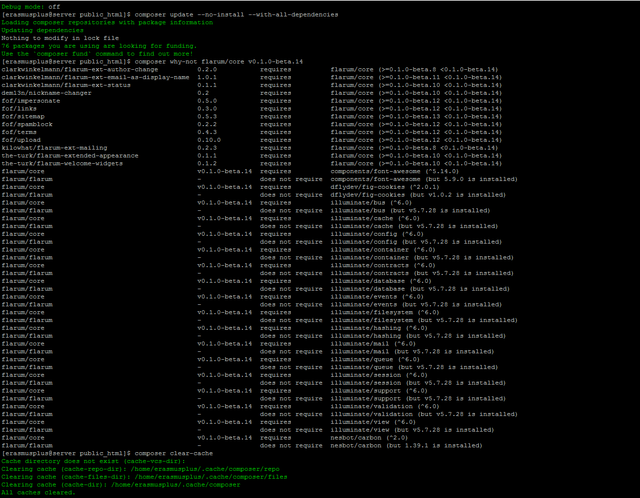Screen dimensions: 640x498
Task: Click 'nesbot/carbon (^2.0)' requirement
Action: [369, 438]
